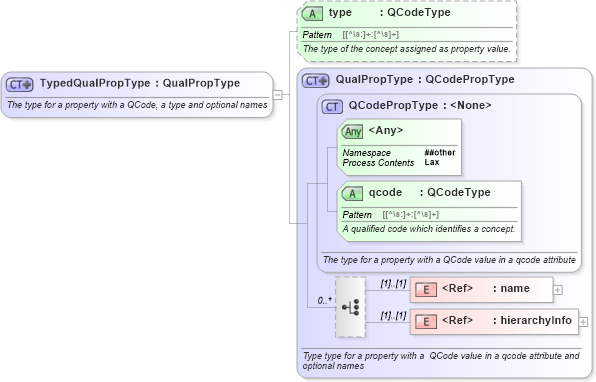Viewport: 596px width, 382px height.
Task: Click the Pattern value under qcode attribute
Action: [411, 214]
